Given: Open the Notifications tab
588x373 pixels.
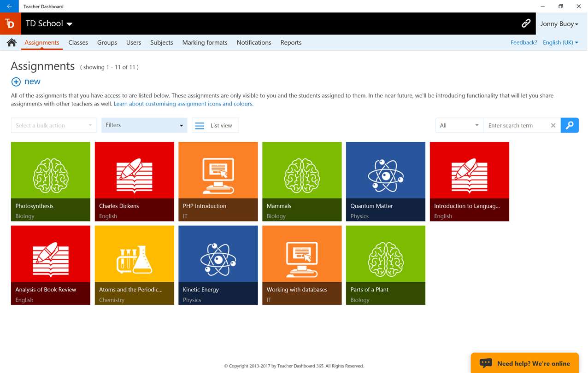Looking at the screenshot, I should (254, 42).
